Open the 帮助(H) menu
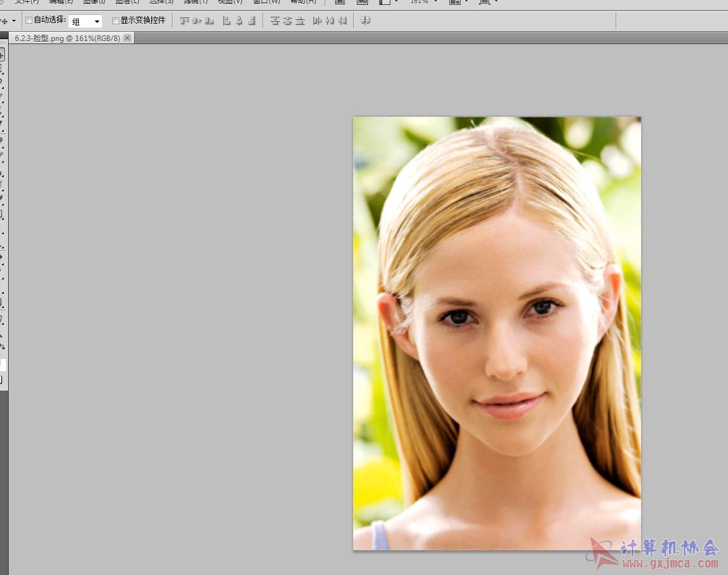728x575 pixels. [303, 2]
